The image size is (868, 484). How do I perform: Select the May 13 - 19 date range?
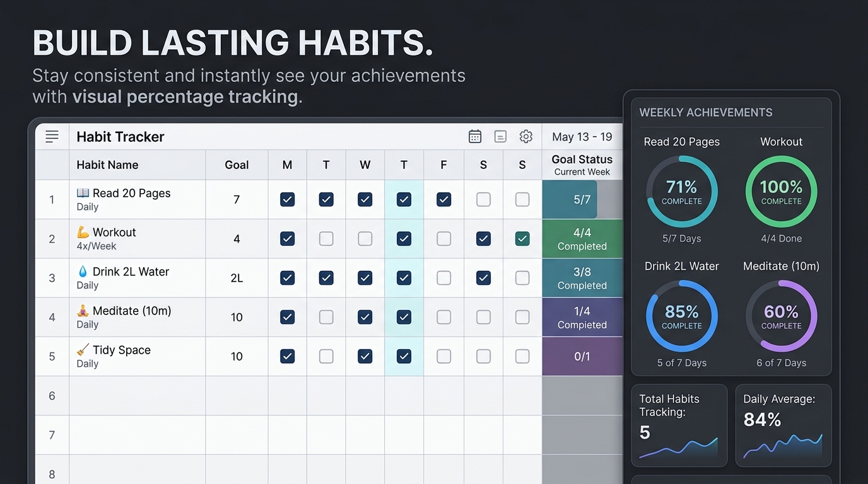582,137
